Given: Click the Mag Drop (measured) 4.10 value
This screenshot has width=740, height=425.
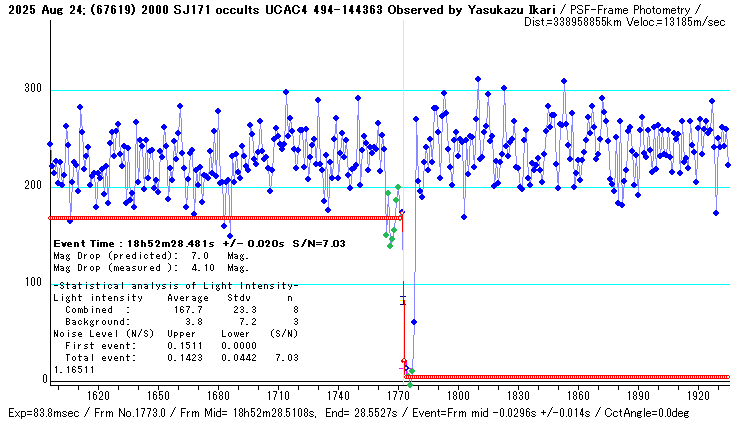Looking at the screenshot, I should pyautogui.click(x=196, y=268).
